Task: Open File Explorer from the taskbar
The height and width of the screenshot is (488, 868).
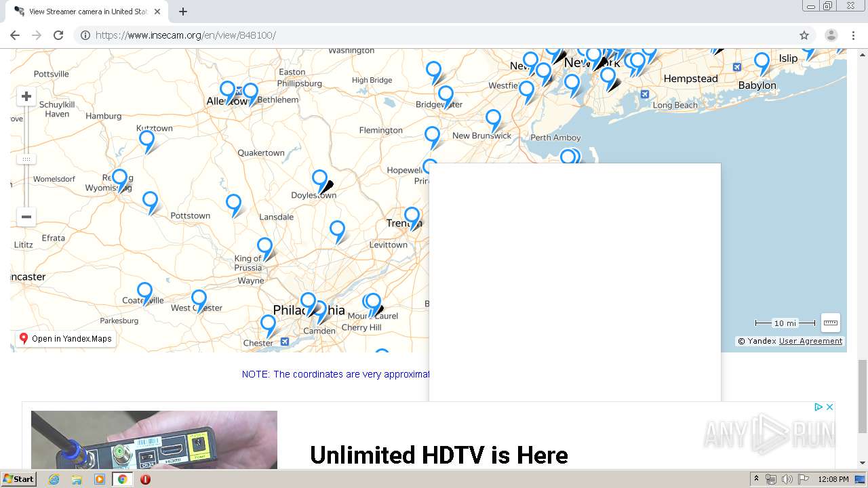Action: [77, 479]
